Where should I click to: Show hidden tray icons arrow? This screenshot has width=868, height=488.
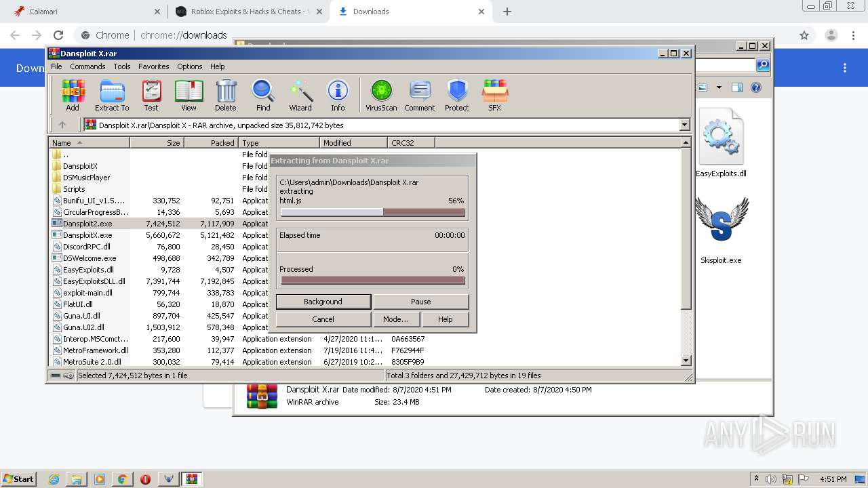tap(756, 479)
